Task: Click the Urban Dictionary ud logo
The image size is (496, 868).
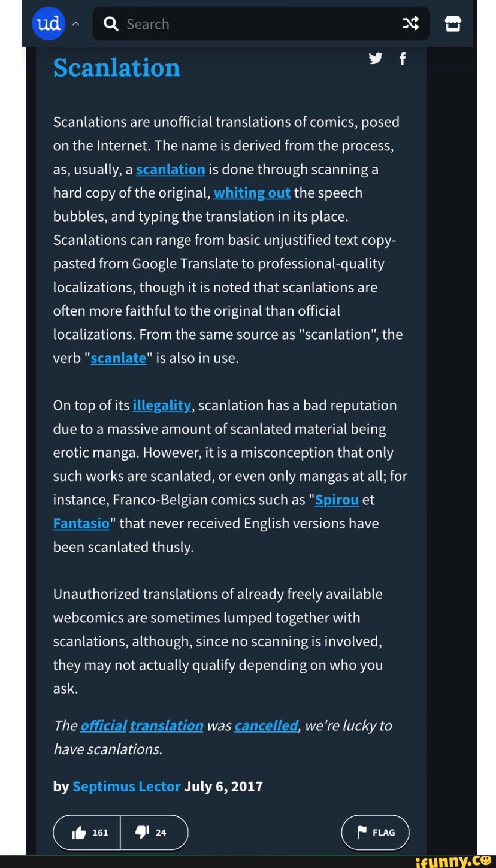Action: click(48, 23)
